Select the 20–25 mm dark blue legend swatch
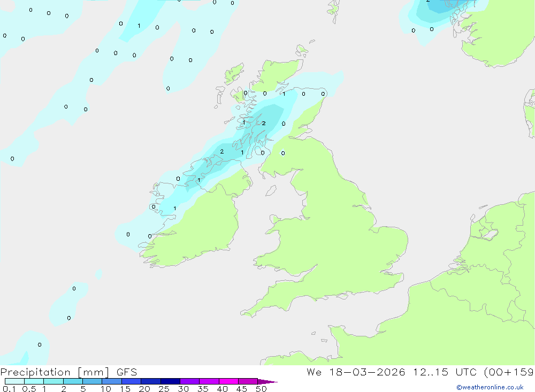The image size is (535, 392). coord(151,381)
